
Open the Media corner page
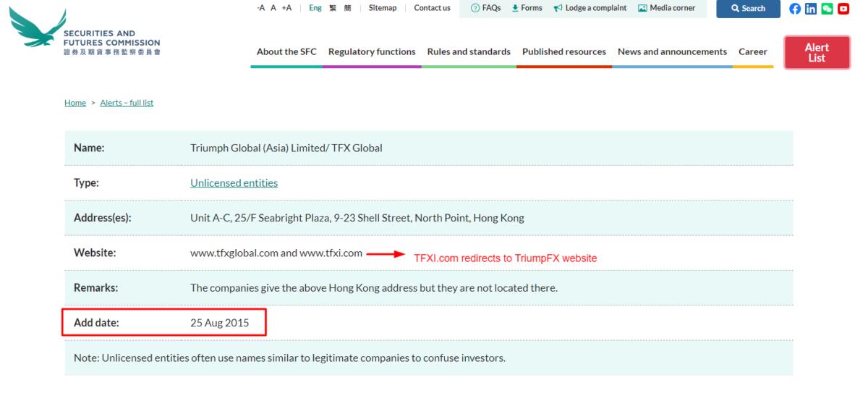(x=666, y=8)
